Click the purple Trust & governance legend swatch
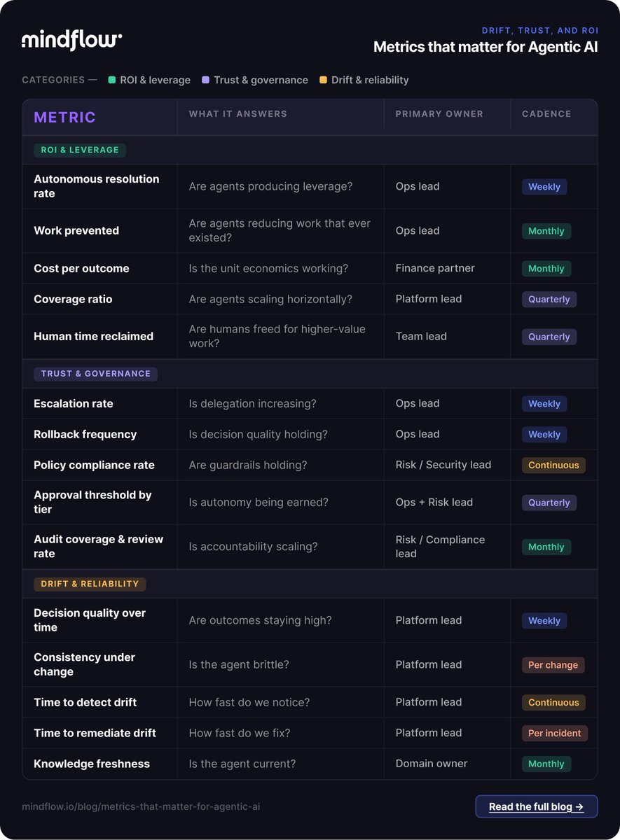 (x=205, y=80)
